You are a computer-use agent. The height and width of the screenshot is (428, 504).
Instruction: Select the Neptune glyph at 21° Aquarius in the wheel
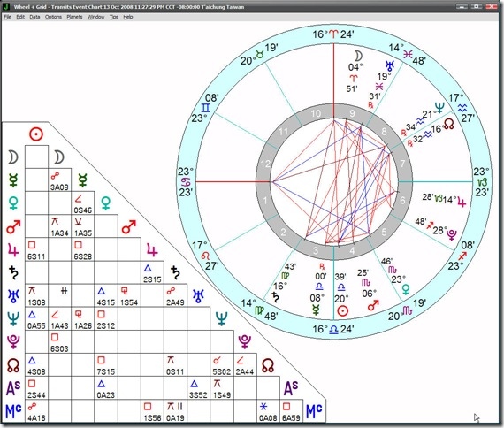pos(439,107)
